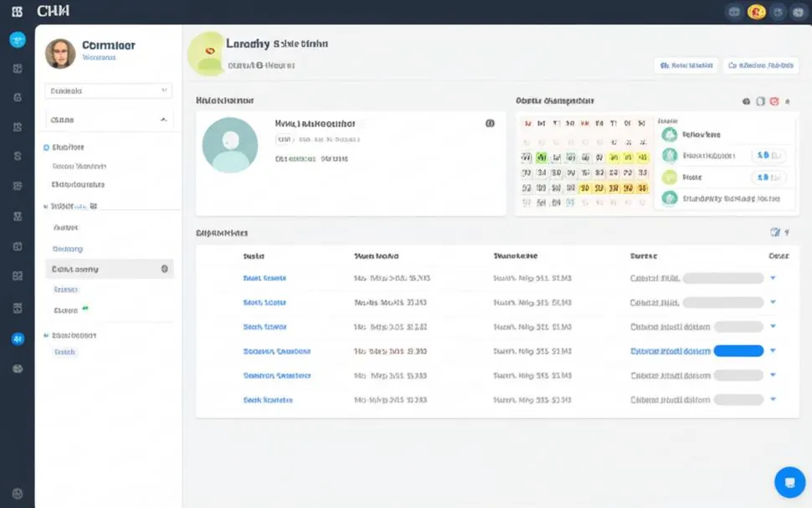Select the highlighted blue icon in lower sidebar
The height and width of the screenshot is (508, 812).
(x=18, y=339)
